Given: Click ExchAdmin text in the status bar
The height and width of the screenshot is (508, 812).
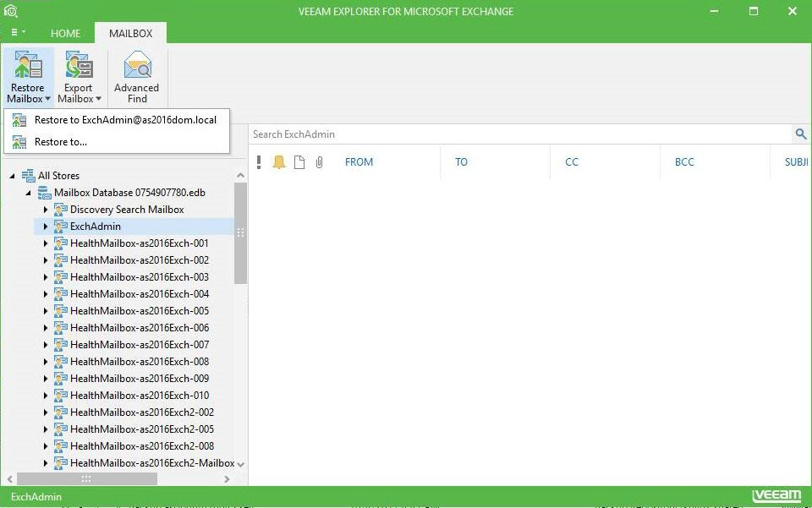Looking at the screenshot, I should tap(36, 497).
